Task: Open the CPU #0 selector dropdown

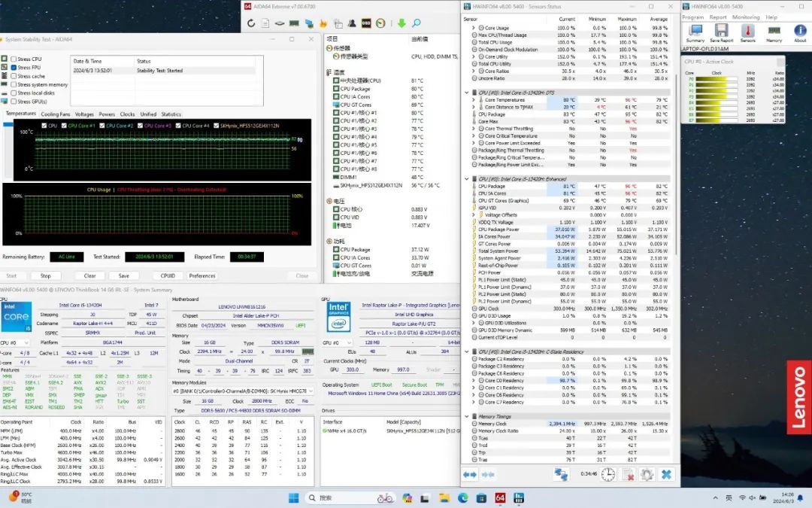Action: (x=14, y=342)
